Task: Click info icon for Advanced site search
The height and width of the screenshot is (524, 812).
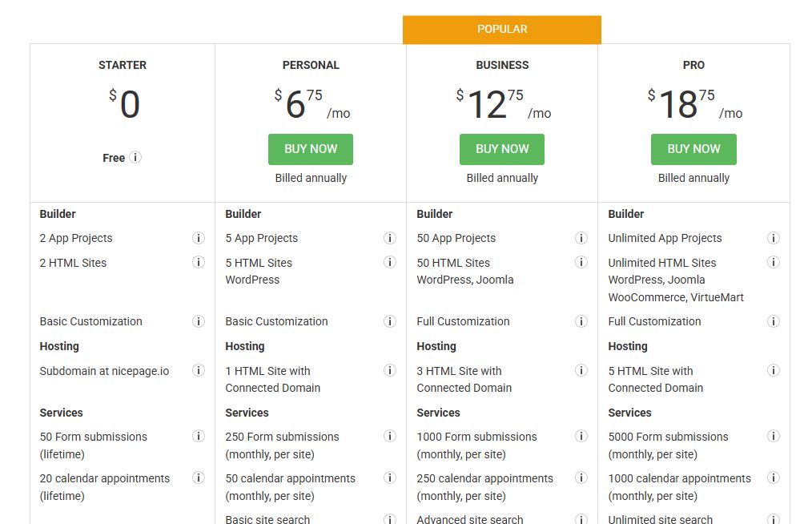Action: 581,519
